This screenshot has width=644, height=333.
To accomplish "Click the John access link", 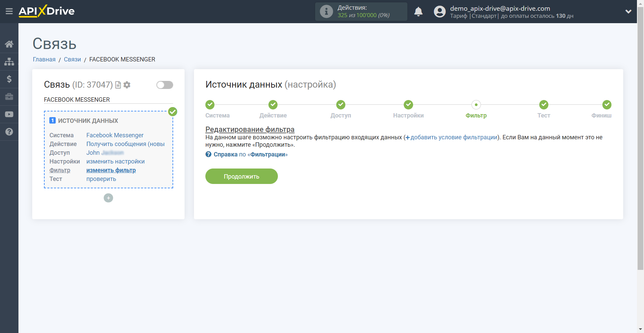I will pos(105,153).
